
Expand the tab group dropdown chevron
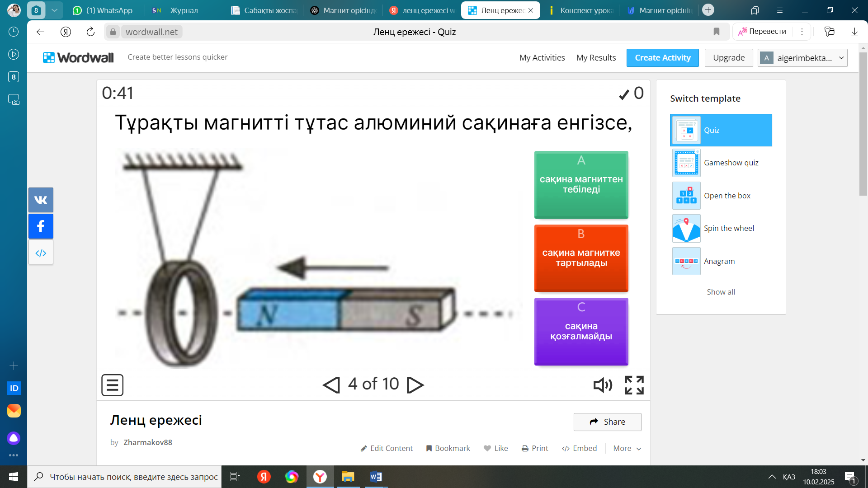click(54, 10)
